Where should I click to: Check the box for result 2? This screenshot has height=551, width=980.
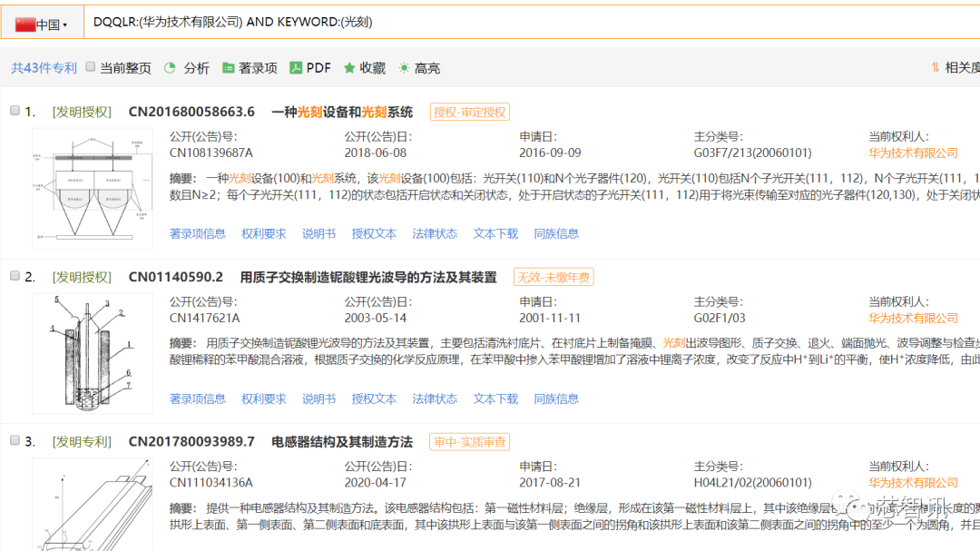[15, 276]
